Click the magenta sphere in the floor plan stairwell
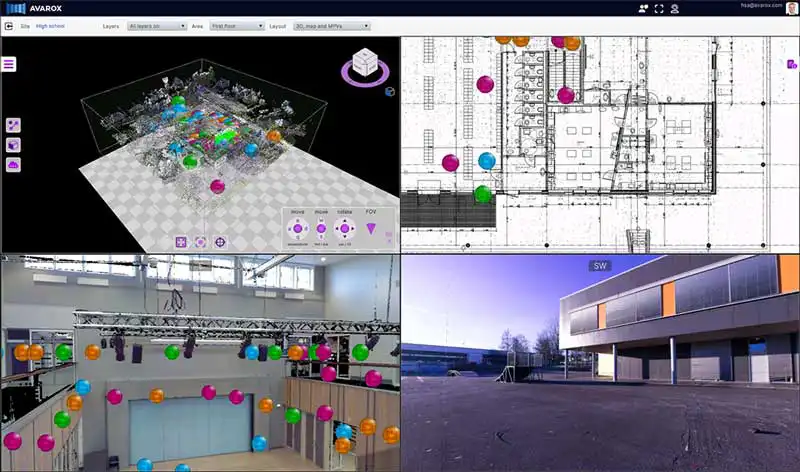Viewport: 800px width, 472px height. coord(566,95)
